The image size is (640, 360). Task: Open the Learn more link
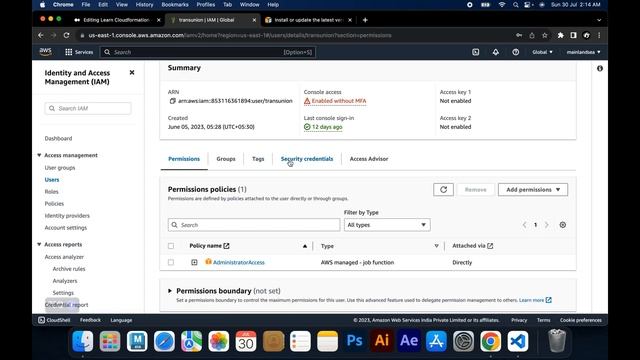tap(535, 300)
